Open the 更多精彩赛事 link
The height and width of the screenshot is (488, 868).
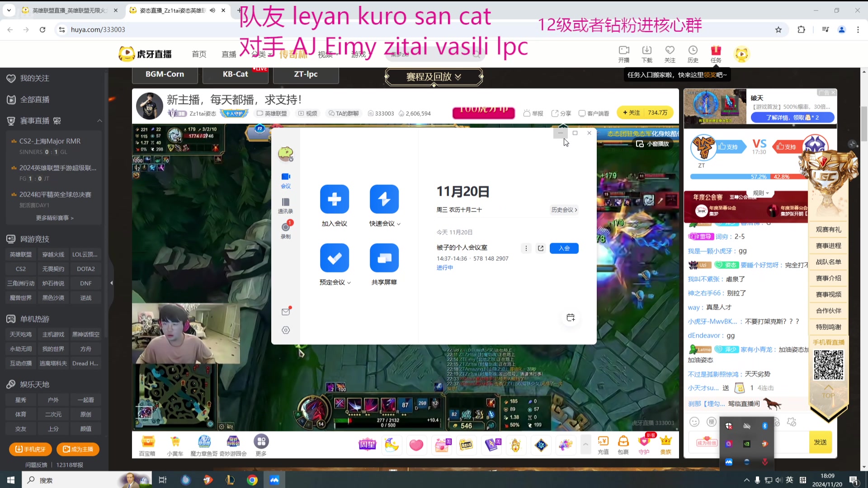tap(55, 218)
